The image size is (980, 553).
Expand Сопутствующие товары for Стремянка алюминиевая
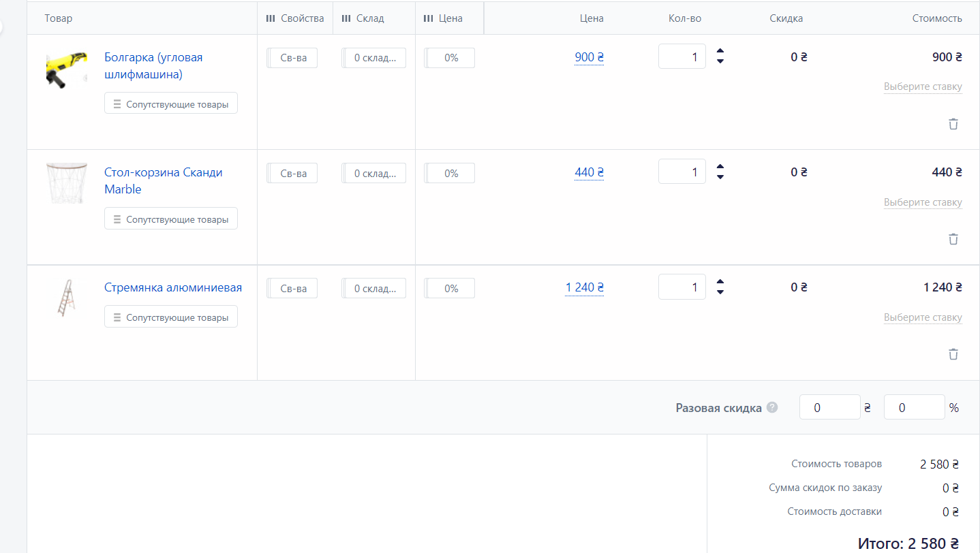point(171,317)
